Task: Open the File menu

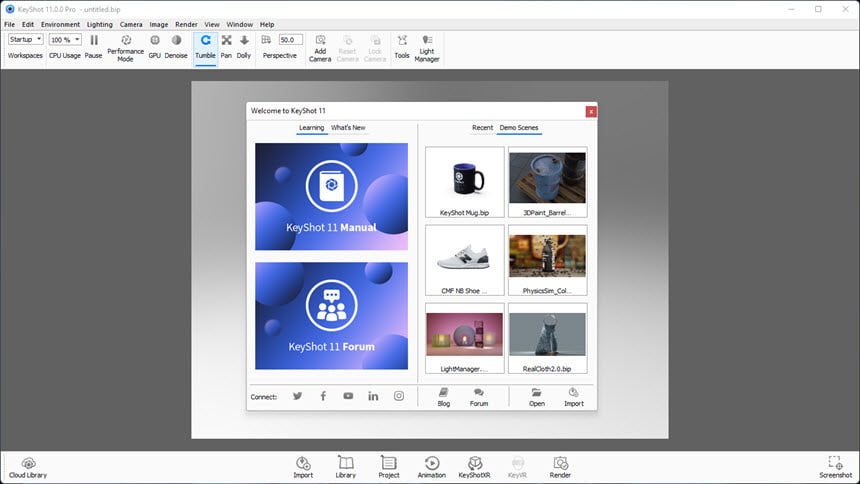Action: (10, 24)
